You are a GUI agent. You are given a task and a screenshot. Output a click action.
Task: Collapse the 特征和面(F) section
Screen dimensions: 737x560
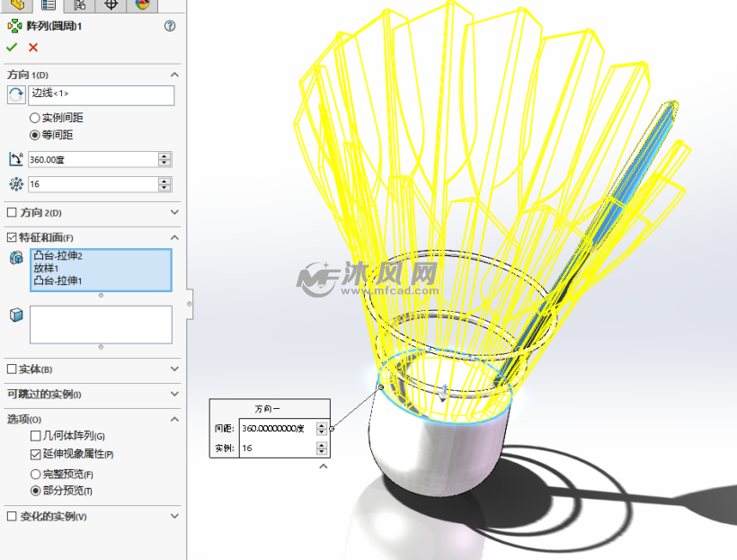coord(174,237)
